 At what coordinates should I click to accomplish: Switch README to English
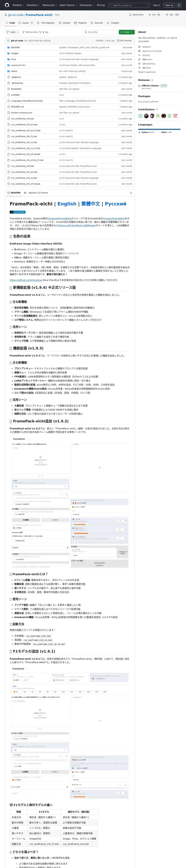click(x=67, y=204)
